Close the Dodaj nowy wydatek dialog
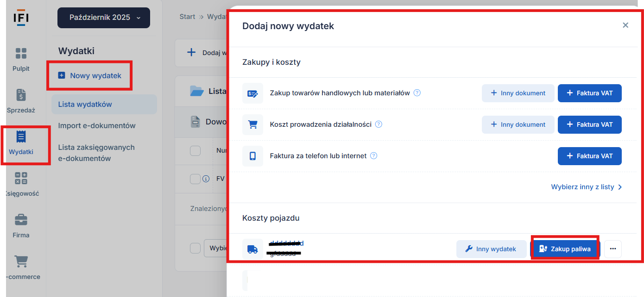The width and height of the screenshot is (644, 297). (x=625, y=25)
